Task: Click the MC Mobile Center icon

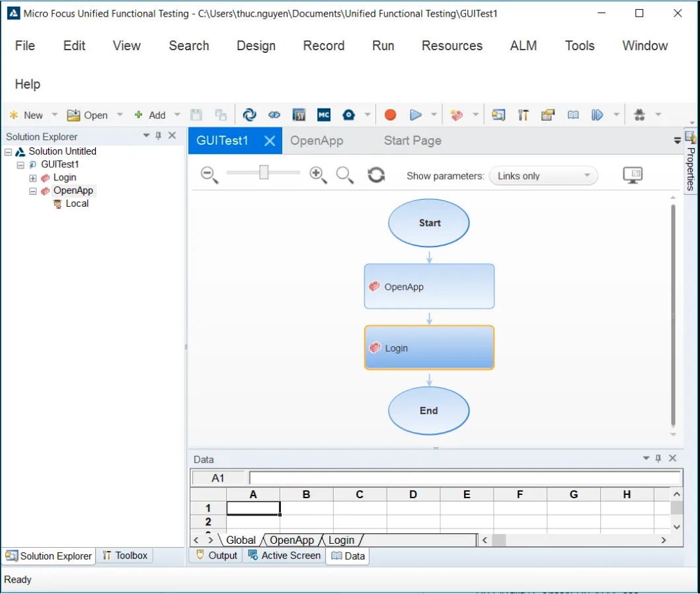Action: coord(324,115)
